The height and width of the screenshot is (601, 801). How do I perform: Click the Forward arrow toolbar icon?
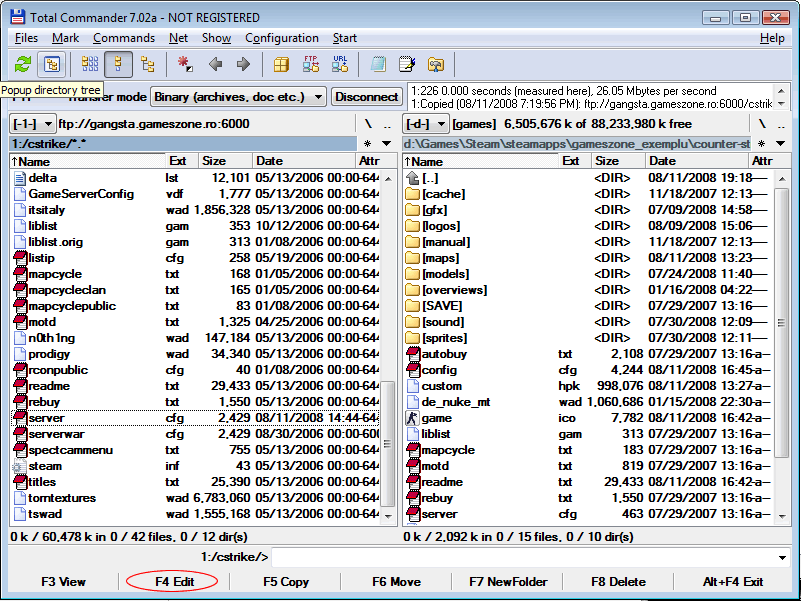coord(243,64)
